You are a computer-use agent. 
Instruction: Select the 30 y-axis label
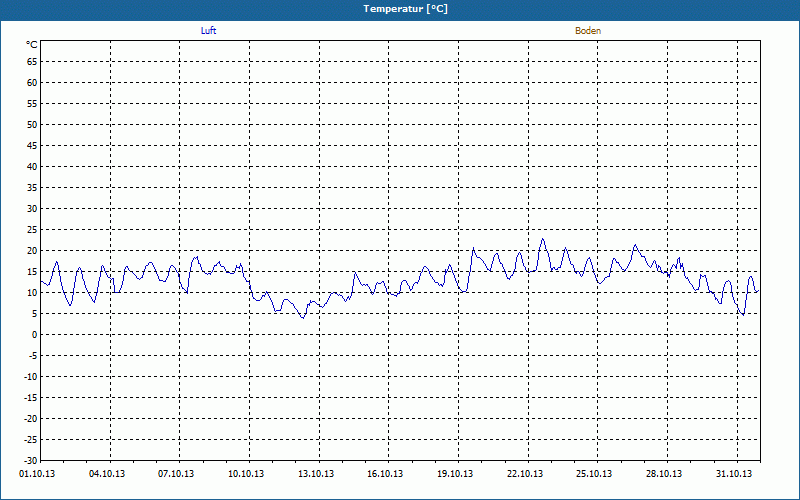[32, 209]
